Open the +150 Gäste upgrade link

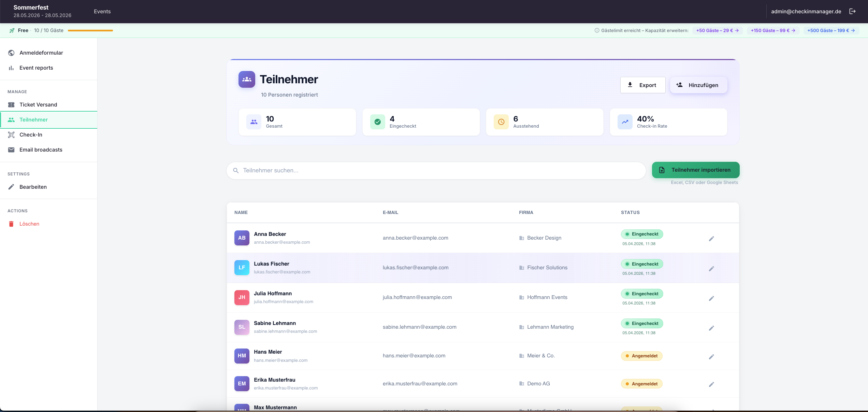pos(773,30)
